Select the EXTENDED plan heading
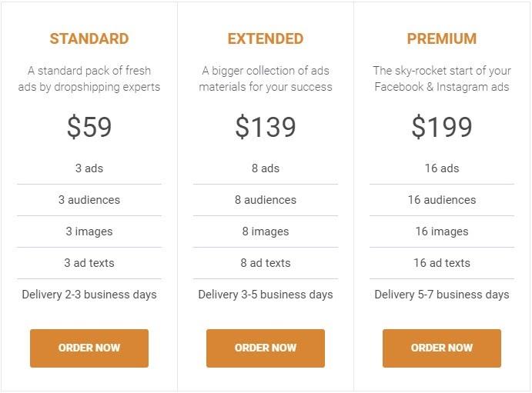The height and width of the screenshot is (393, 532). (x=266, y=38)
